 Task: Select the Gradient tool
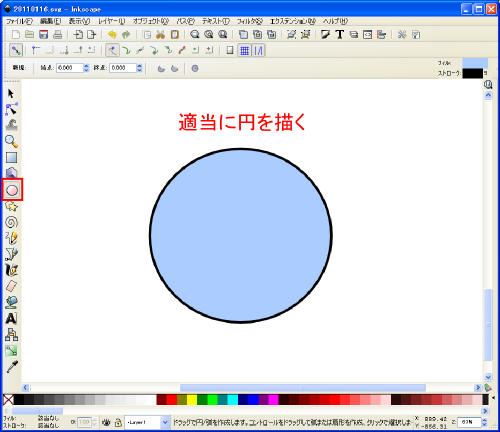tap(11, 351)
